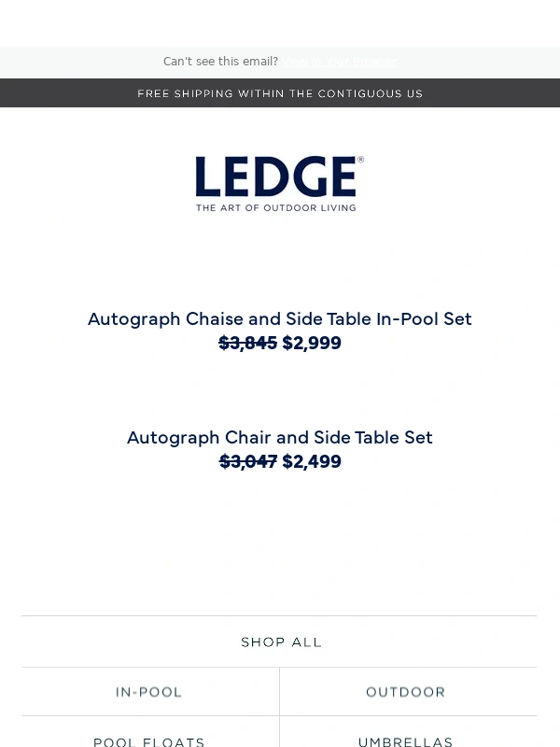560x747 pixels.
Task: Click the crossed-out $3,047 price
Action: pyautogui.click(x=247, y=461)
